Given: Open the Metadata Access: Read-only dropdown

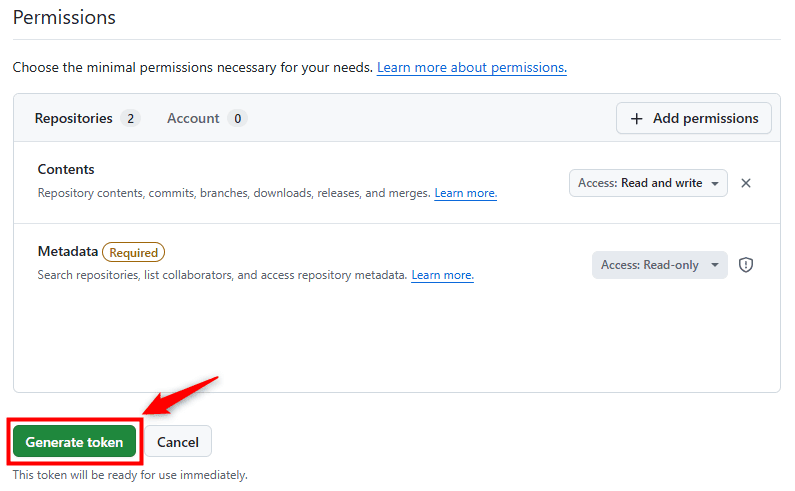Looking at the screenshot, I should pyautogui.click(x=660, y=265).
